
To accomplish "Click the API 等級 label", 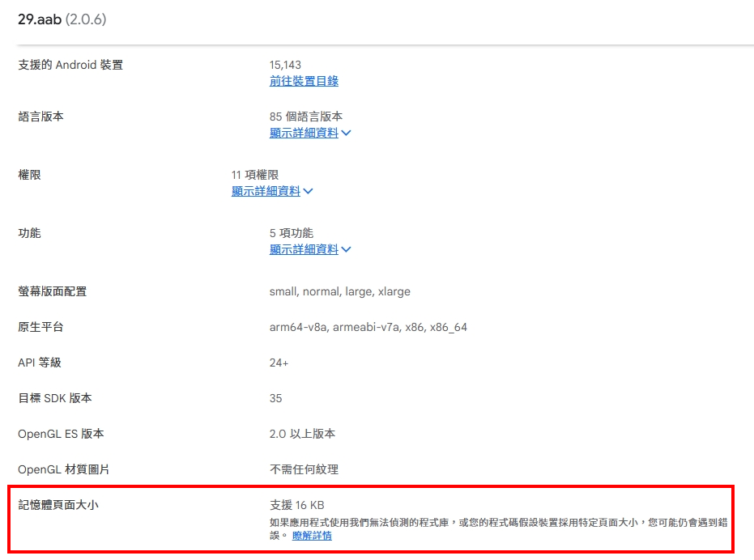I will (x=40, y=363).
